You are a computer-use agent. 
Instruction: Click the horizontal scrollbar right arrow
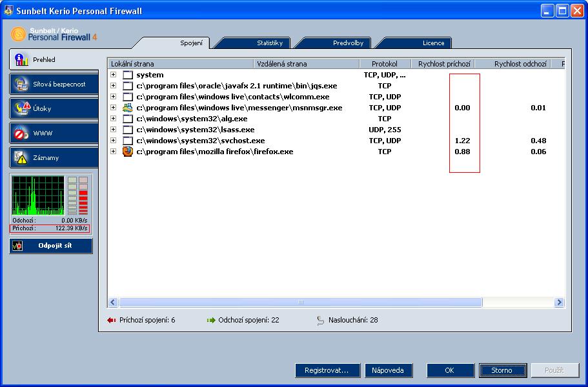[x=559, y=302]
